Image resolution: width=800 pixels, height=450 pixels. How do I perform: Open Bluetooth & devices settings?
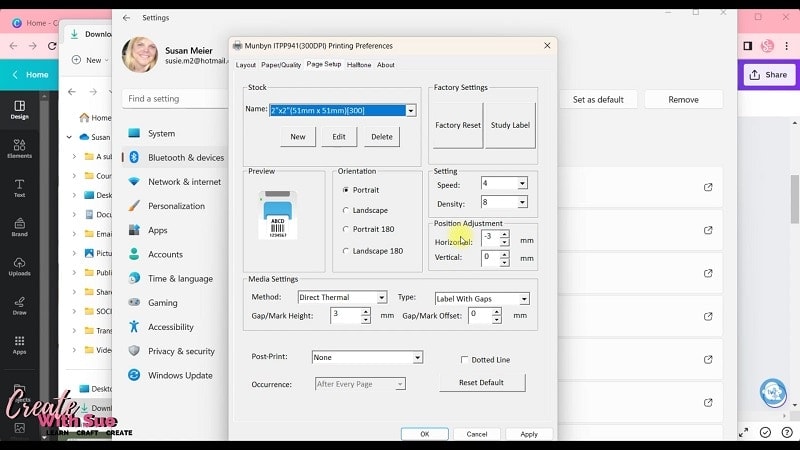(176, 158)
